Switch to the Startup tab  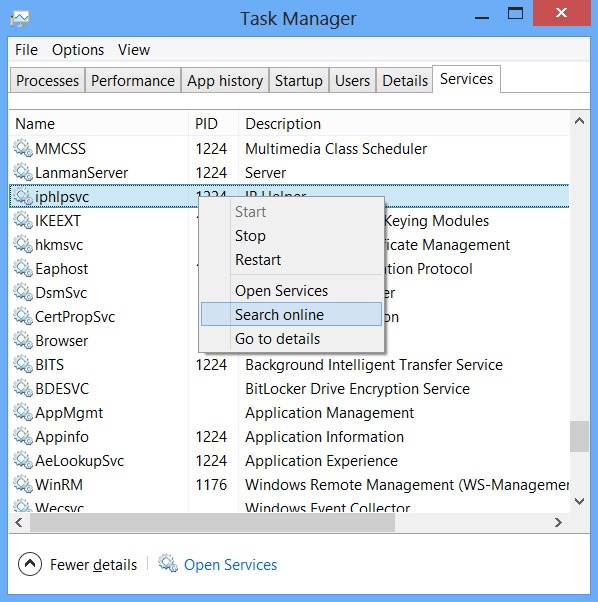click(299, 81)
